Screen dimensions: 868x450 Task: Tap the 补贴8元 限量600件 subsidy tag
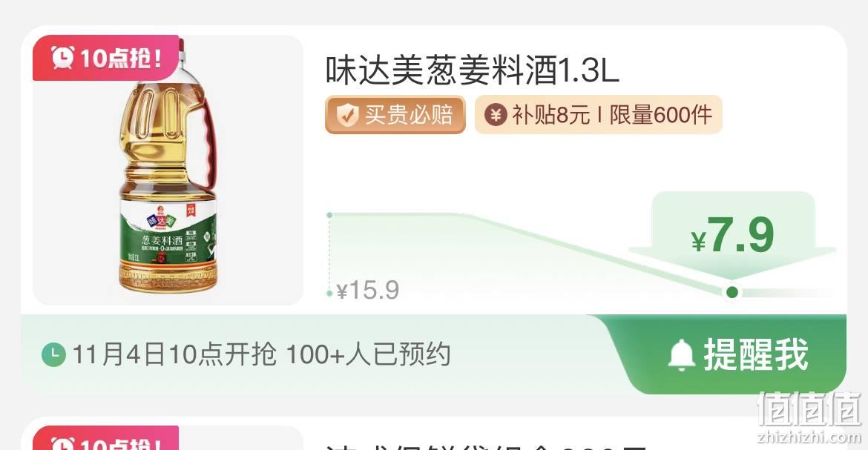(x=599, y=115)
